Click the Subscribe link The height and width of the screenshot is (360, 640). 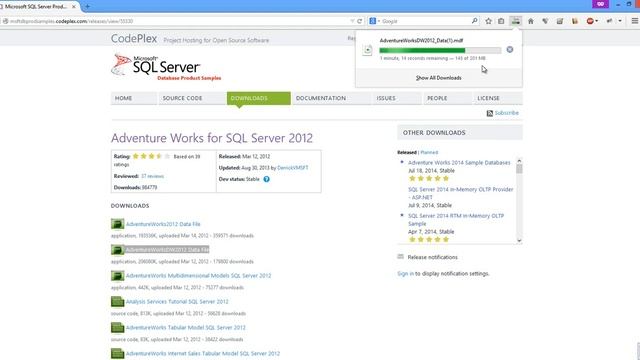507,113
